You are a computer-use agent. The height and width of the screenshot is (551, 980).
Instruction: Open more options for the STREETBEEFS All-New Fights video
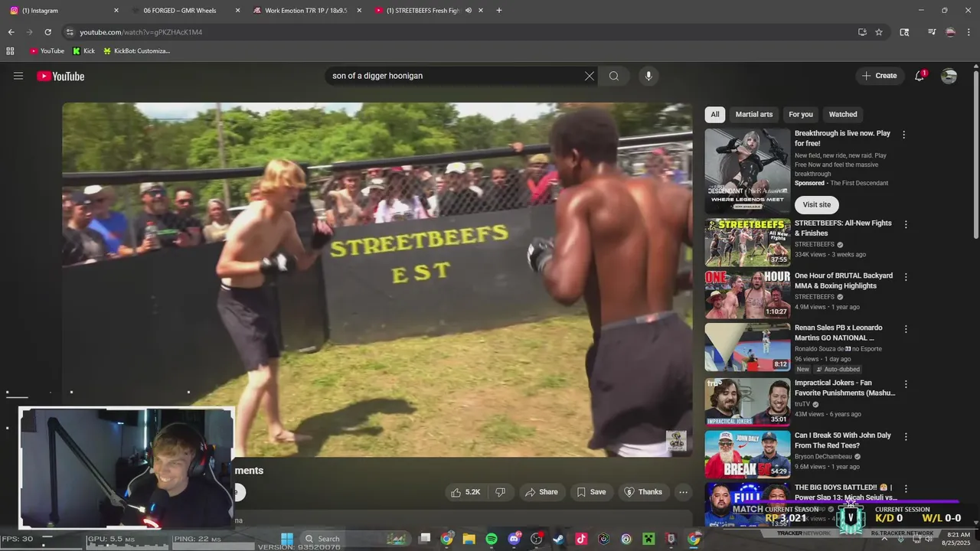click(x=906, y=225)
